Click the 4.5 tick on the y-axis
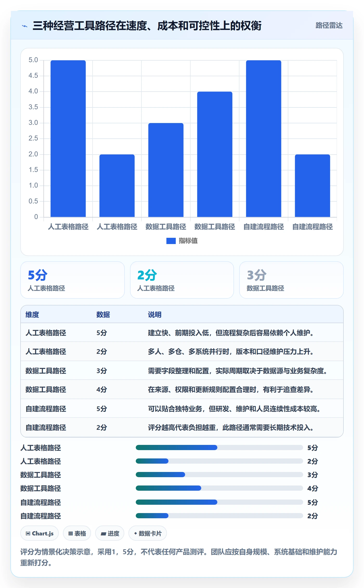Image resolution: width=364 pixels, height=588 pixels. pyautogui.click(x=33, y=76)
